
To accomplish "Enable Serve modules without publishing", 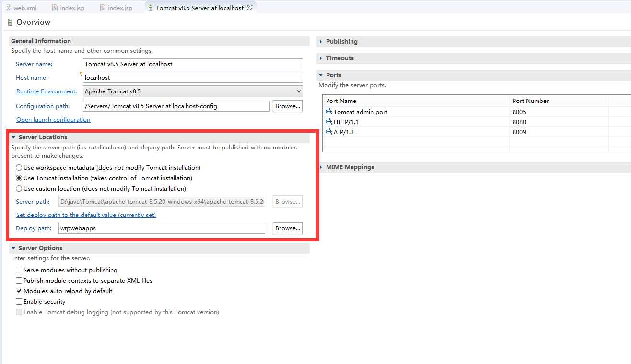I will (x=19, y=270).
